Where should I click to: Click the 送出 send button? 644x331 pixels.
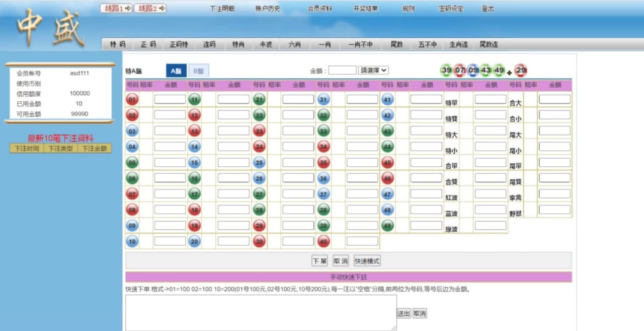[404, 313]
